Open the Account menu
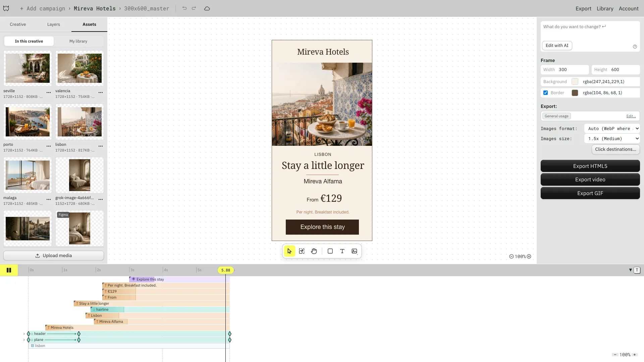644x362 pixels. click(629, 9)
